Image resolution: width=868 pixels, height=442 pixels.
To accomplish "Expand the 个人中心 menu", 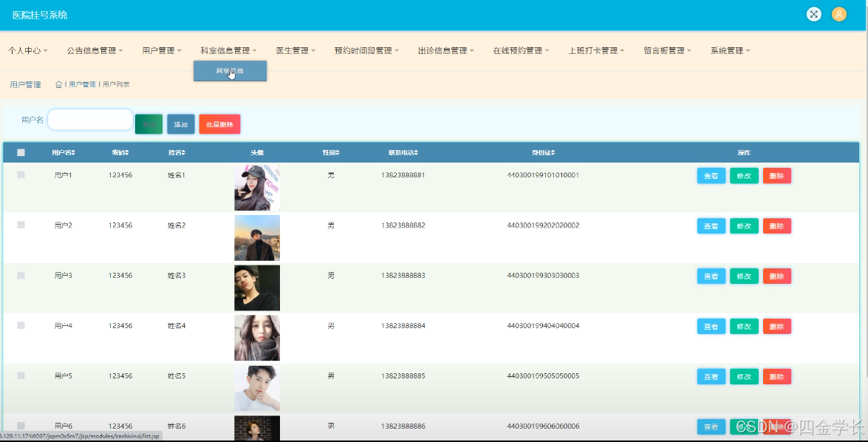I will click(27, 50).
